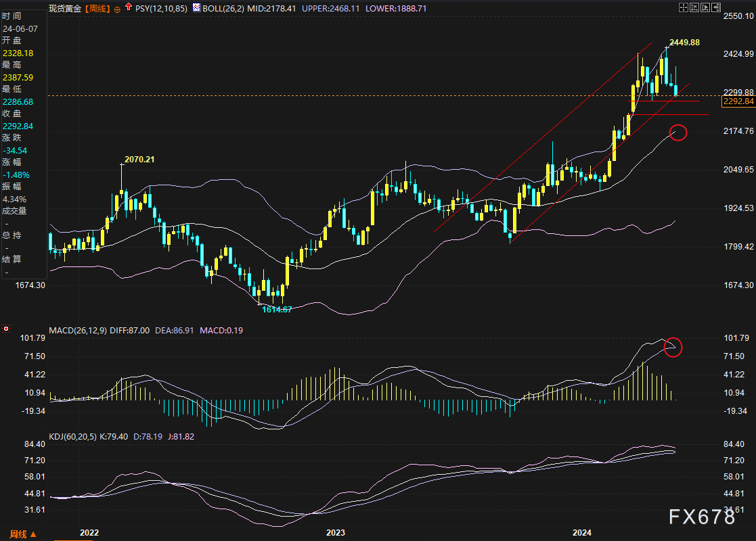Click the orange circle target icon beside 周线
This screenshot has height=541, width=756.
[x=118, y=9]
